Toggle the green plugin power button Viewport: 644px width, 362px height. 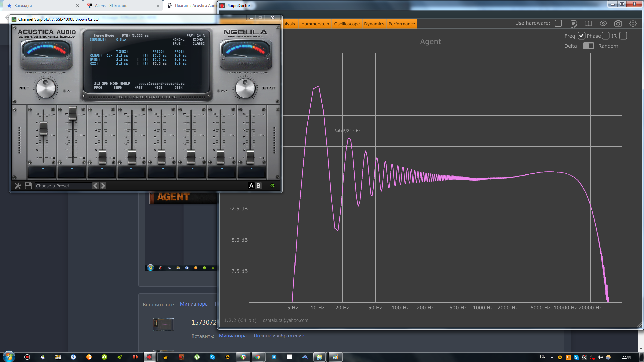coord(272,186)
